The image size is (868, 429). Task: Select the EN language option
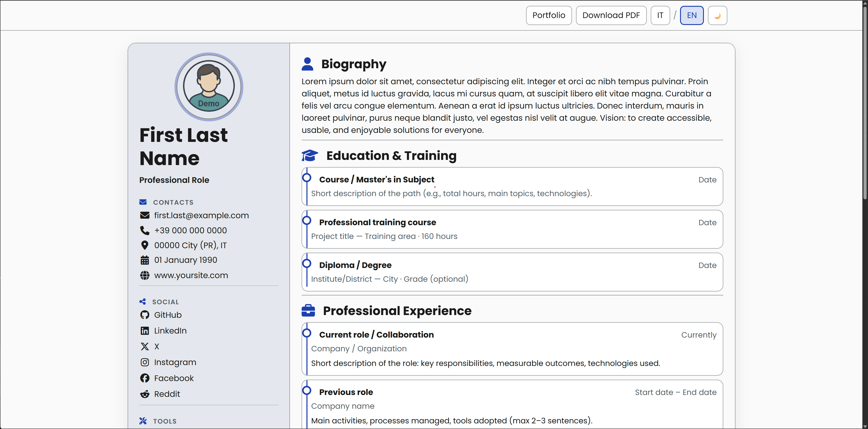[x=692, y=16]
